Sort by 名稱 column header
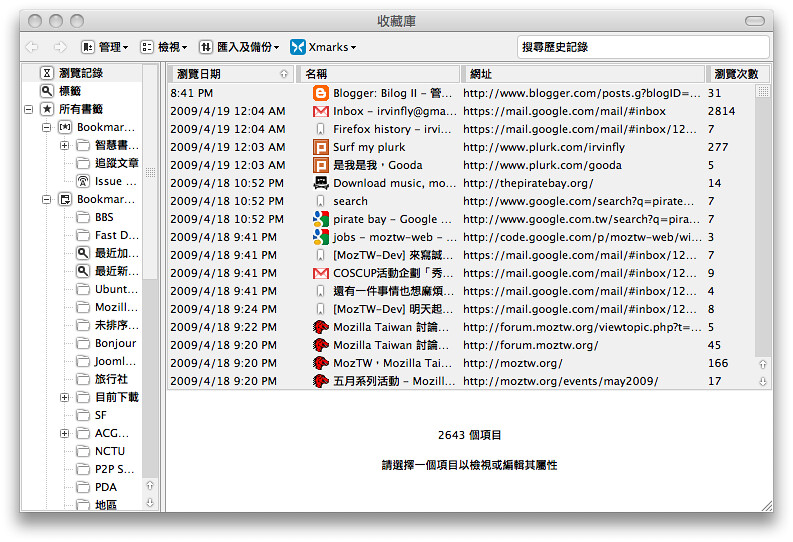The height and width of the screenshot is (542, 793). pyautogui.click(x=378, y=74)
